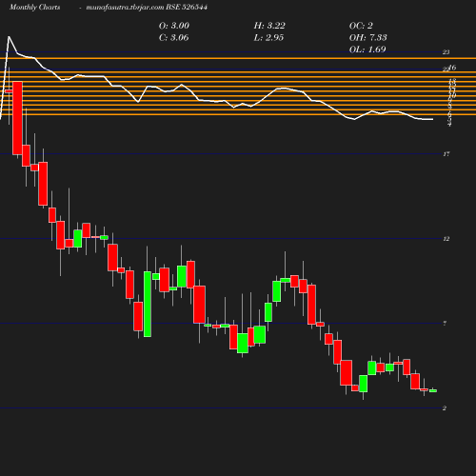
Task: Click the high value 'H: 3.22'
Action: point(269,26)
